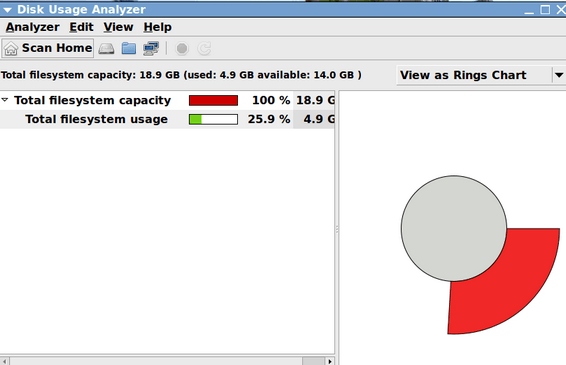
Task: Open window menu arrow in title bar
Action: click(x=7, y=10)
